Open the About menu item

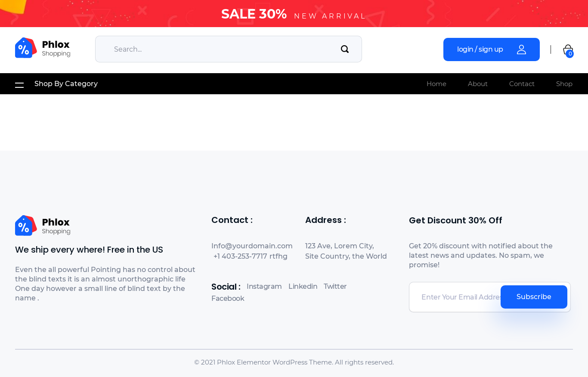pos(477,84)
